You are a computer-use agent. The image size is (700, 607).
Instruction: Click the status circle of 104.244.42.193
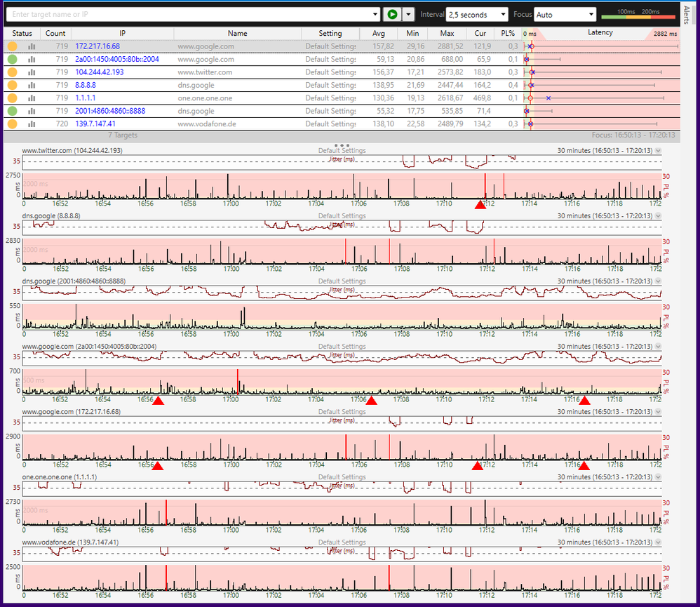(13, 72)
